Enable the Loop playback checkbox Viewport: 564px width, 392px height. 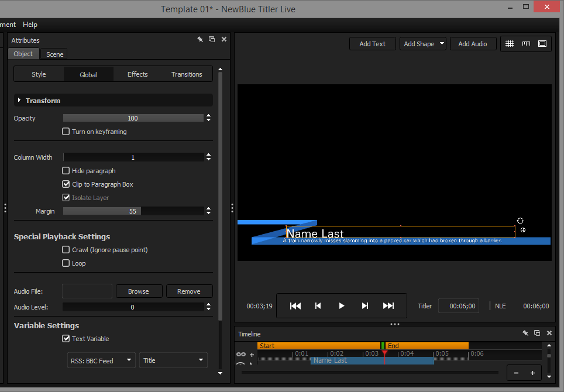pos(66,263)
